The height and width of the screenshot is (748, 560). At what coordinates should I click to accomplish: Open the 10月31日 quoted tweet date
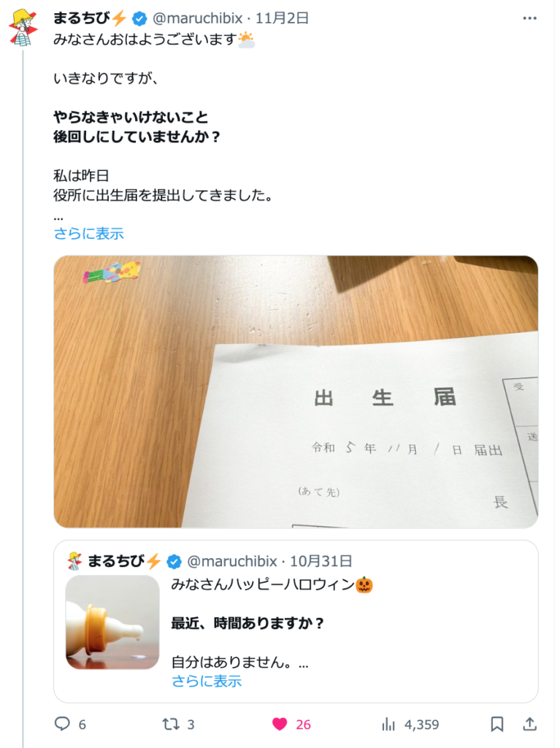coord(321,561)
